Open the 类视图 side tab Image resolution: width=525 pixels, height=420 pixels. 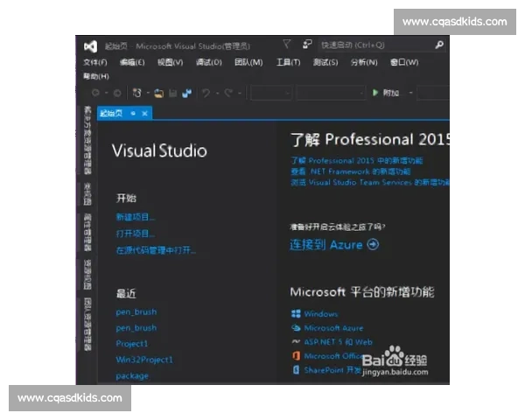pyautogui.click(x=87, y=194)
